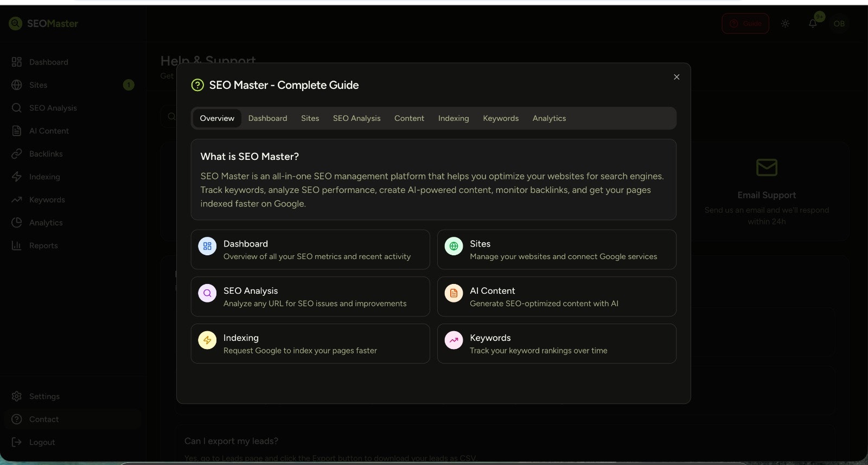Click the 'What is SEO Master?' heading
Viewport: 868px width, 465px height.
[x=250, y=157]
